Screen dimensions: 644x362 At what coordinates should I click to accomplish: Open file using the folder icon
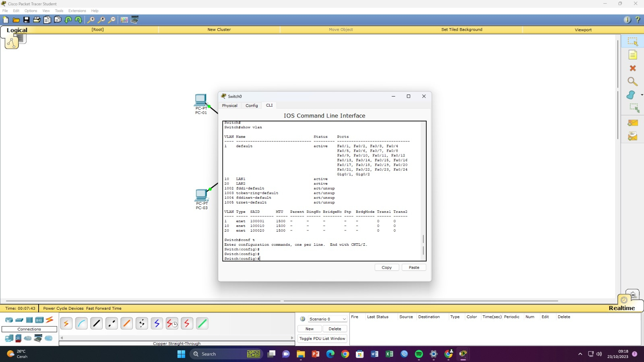(16, 20)
